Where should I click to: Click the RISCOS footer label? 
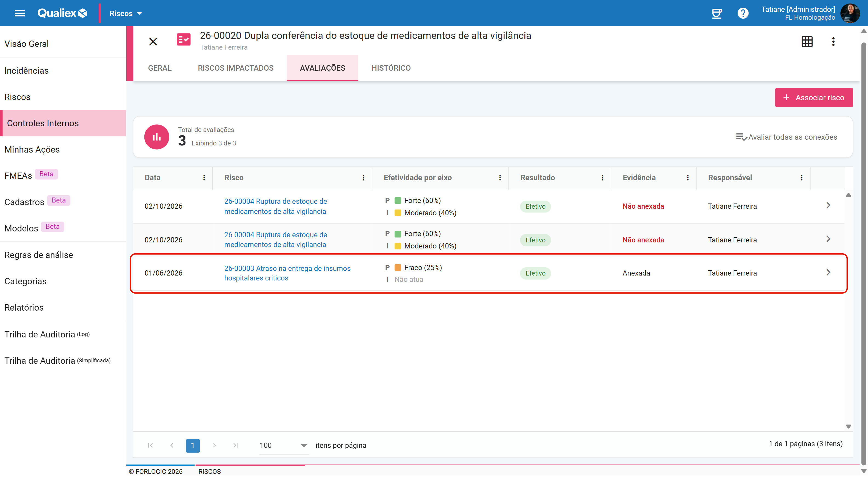click(x=210, y=471)
